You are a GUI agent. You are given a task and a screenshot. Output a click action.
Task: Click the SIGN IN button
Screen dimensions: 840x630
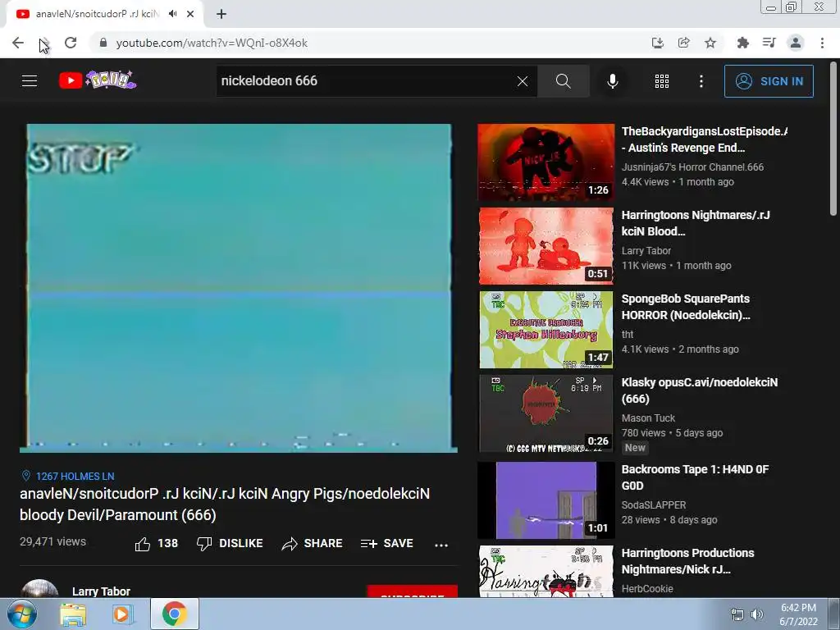(x=769, y=81)
